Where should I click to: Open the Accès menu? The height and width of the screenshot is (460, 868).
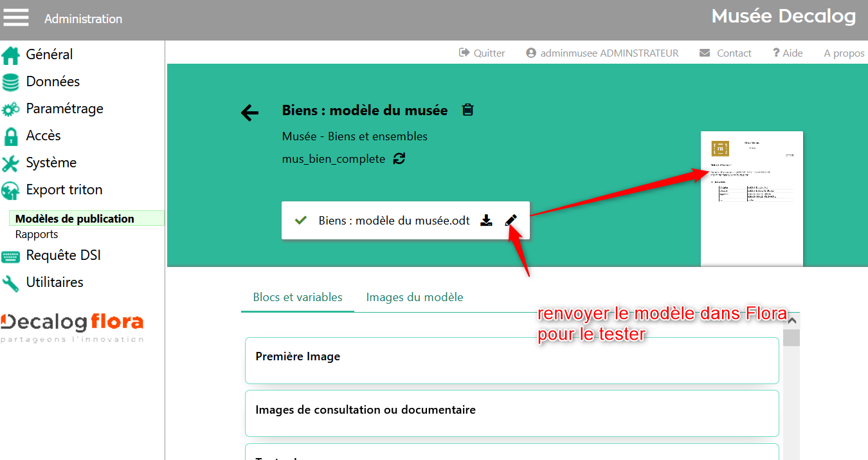coord(43,136)
